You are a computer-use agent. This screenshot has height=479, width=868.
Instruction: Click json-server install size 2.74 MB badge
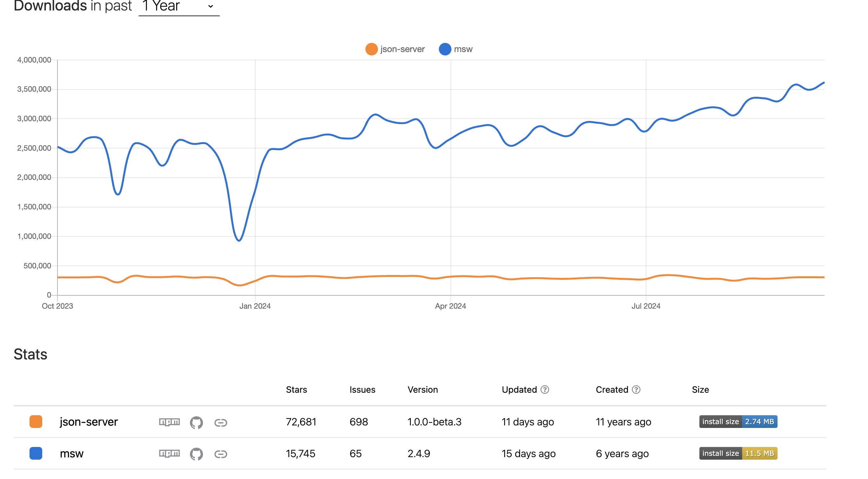(x=738, y=422)
